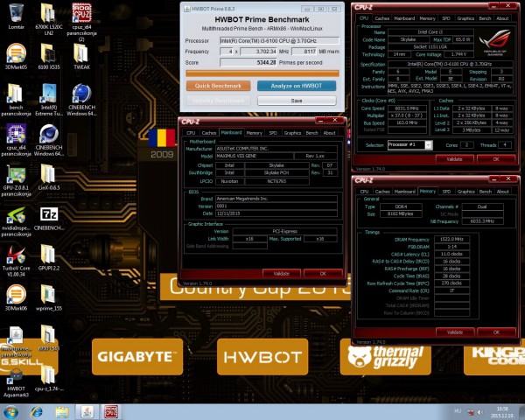This screenshot has width=525, height=420.
Task: Click the MAXIMUS VIII GENE model value
Action: [255, 156]
